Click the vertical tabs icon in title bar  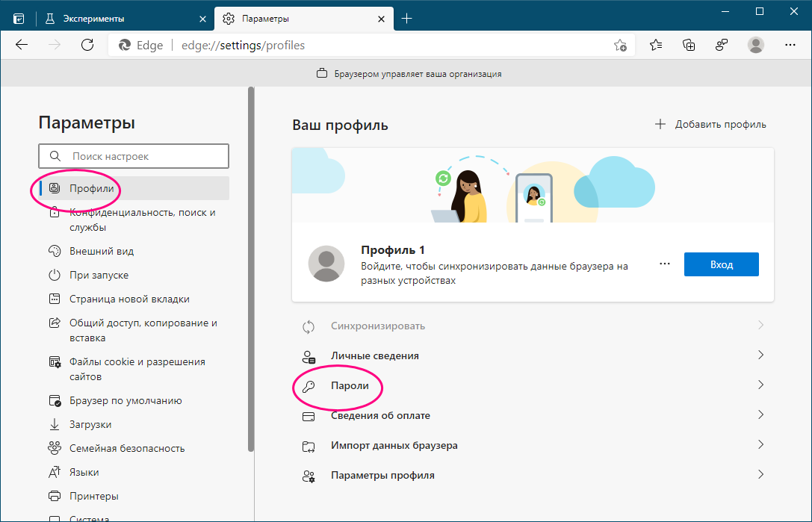tap(19, 19)
